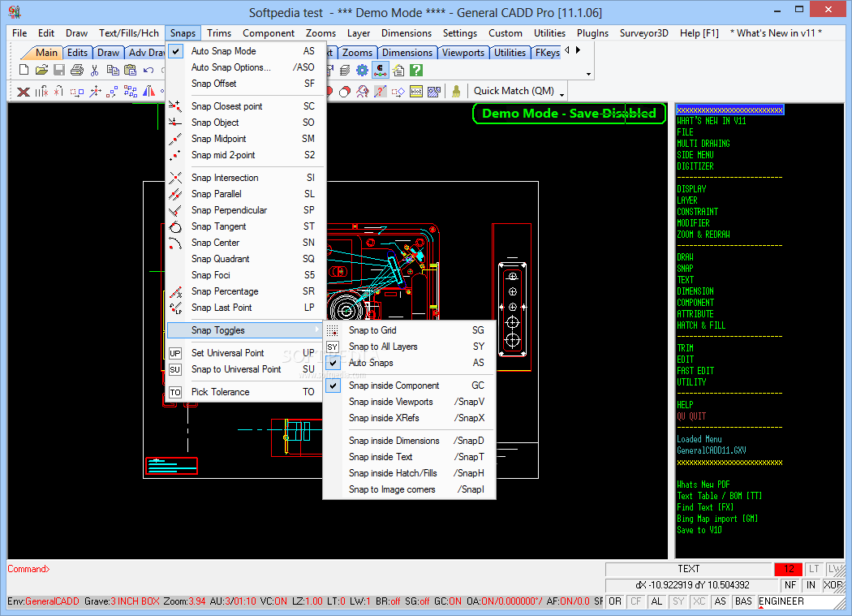Click DIMENSION in the side menu
852x616 pixels.
(x=695, y=291)
